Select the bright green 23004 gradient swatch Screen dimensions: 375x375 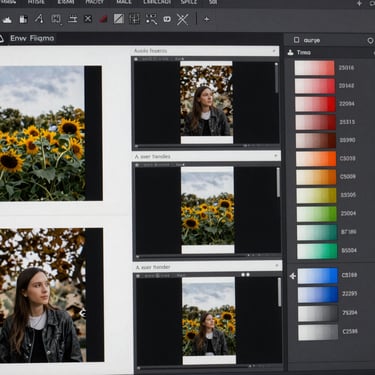point(317,214)
